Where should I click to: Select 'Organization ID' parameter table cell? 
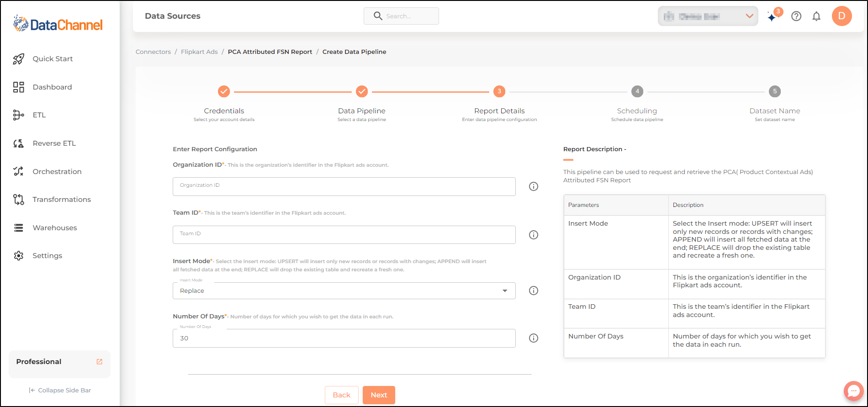pos(616,284)
